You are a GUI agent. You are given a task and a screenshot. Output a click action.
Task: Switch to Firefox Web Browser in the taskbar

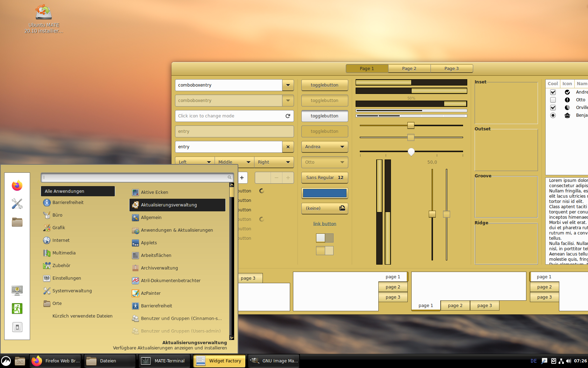[x=56, y=361]
